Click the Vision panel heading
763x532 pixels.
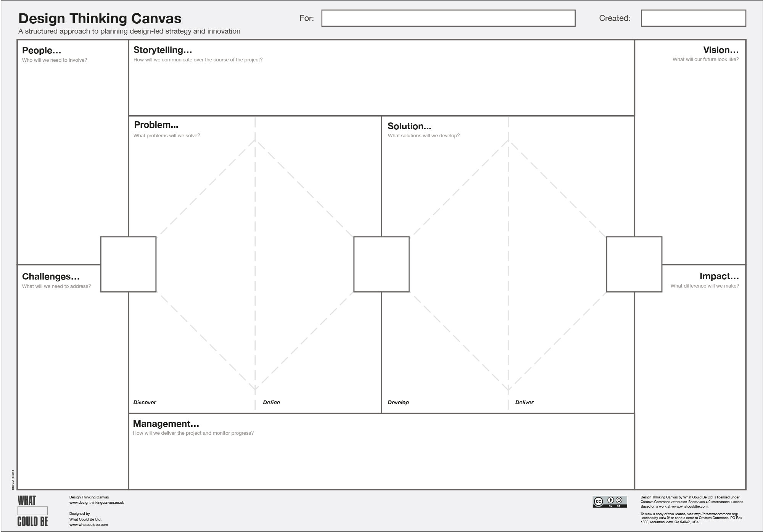point(721,50)
